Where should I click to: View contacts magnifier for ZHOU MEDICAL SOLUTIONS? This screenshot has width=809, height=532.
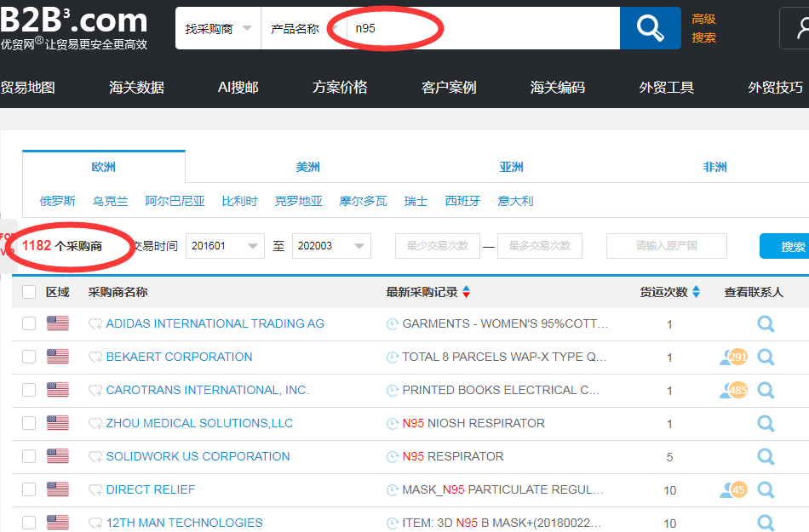766,423
